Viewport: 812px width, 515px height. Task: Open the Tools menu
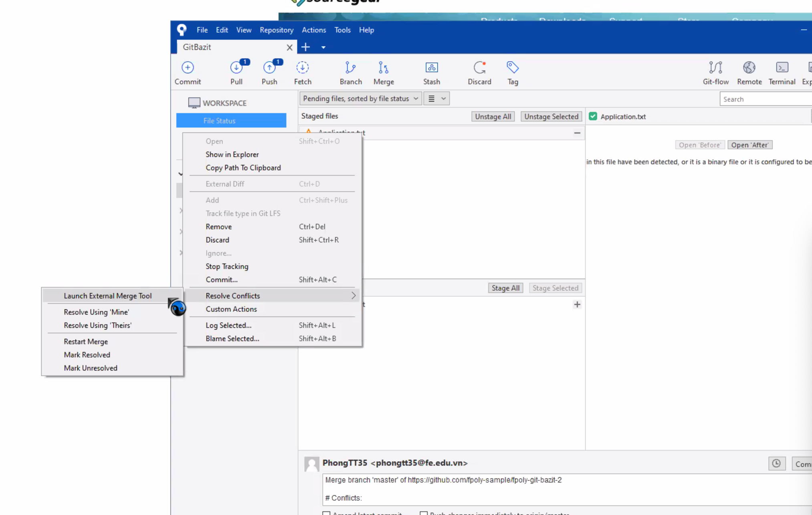click(x=342, y=30)
